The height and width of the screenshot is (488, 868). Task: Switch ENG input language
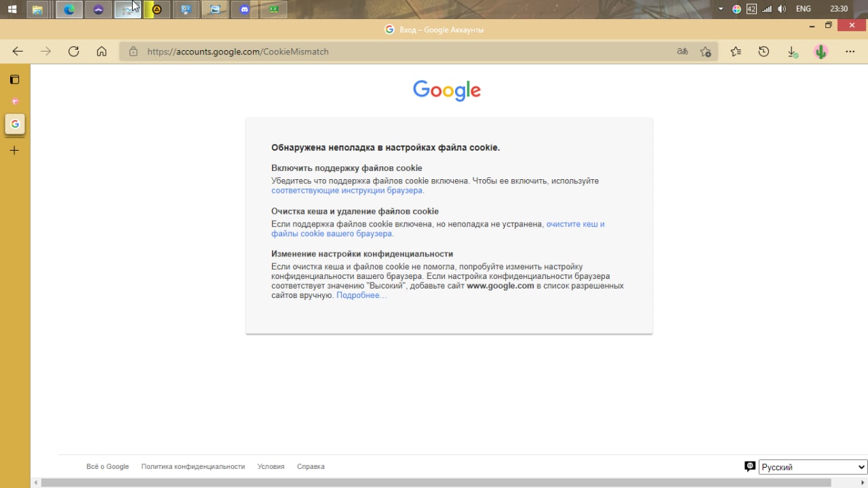(x=803, y=10)
